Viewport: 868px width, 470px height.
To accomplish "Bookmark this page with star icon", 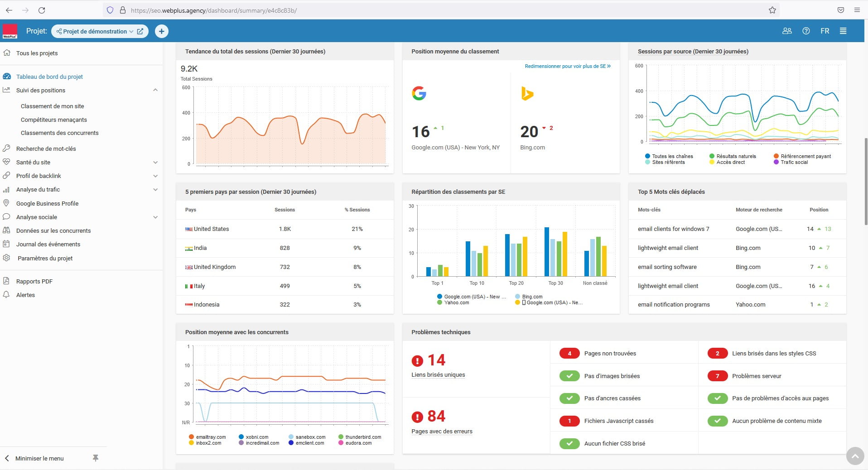I will tap(772, 10).
